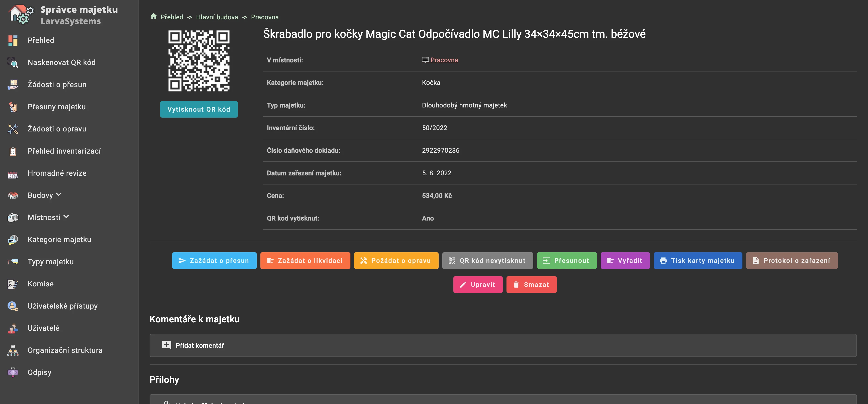Toggle the QR kód nevytisknut status button

point(487,261)
